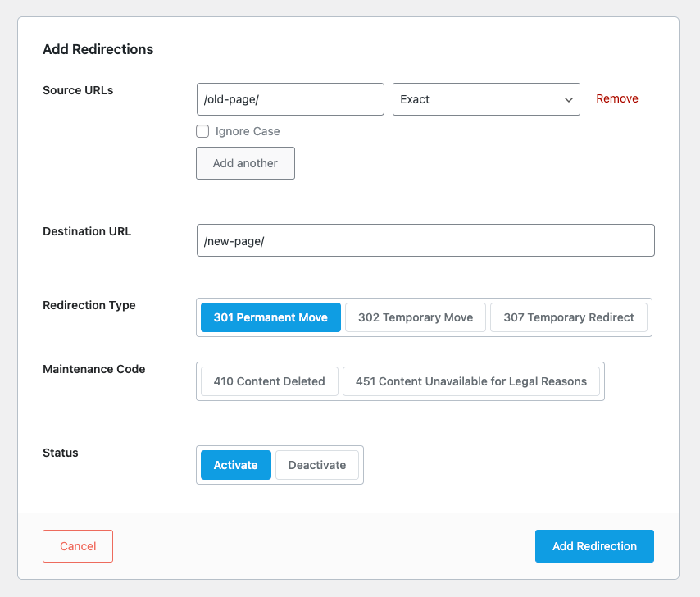Focus the Source URL input field

[x=290, y=99]
